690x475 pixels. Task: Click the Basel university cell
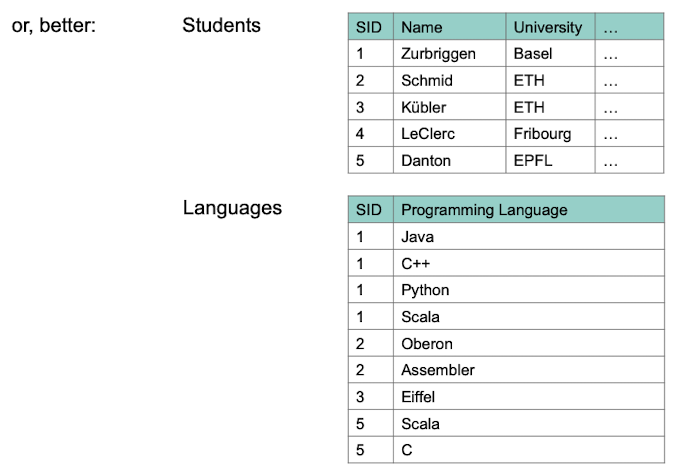[x=533, y=54]
